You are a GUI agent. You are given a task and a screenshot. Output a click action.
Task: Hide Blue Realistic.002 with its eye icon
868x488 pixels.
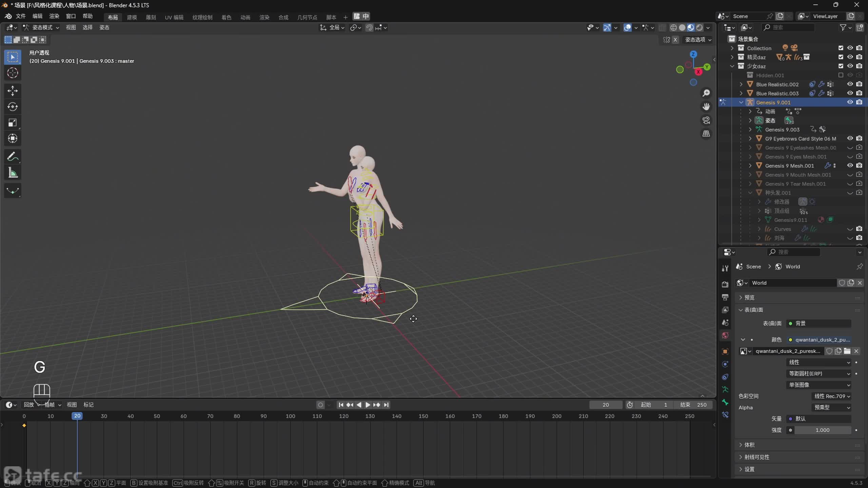[x=850, y=84]
